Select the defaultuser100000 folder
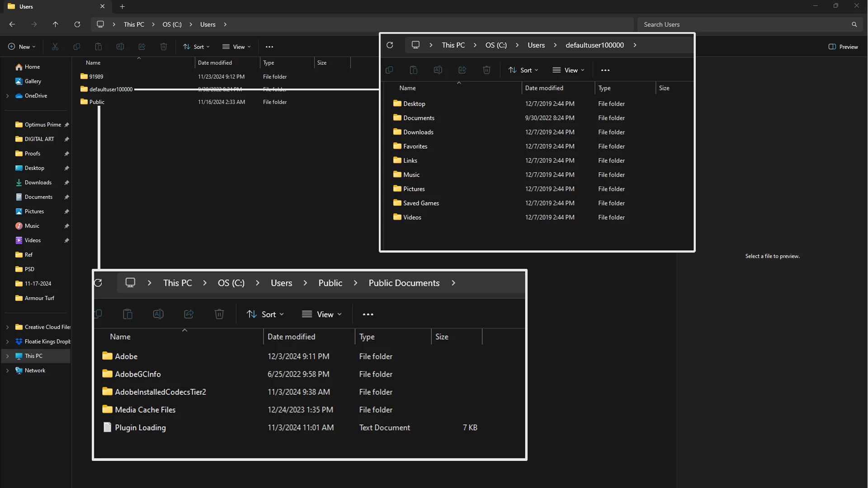Viewport: 868px width, 488px height. tap(110, 89)
